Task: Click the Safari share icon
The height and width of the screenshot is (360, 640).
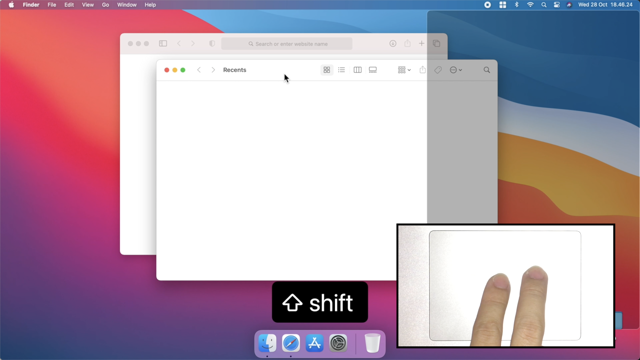Action: click(407, 43)
